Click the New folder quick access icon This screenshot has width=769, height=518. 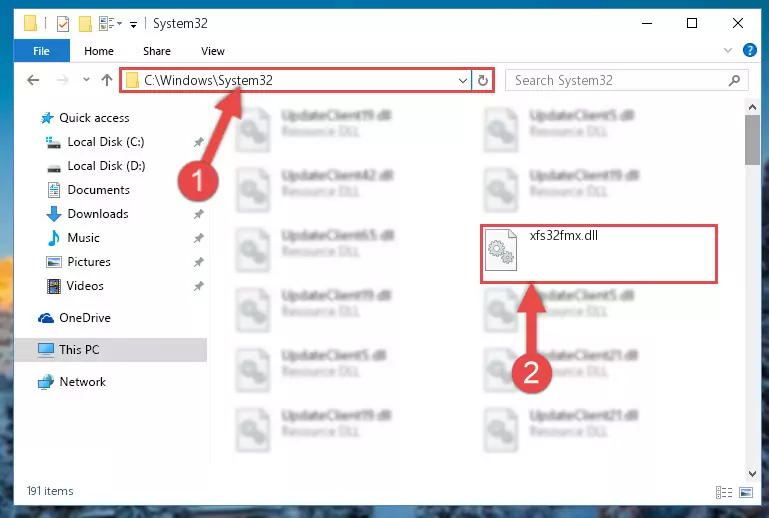click(x=85, y=24)
